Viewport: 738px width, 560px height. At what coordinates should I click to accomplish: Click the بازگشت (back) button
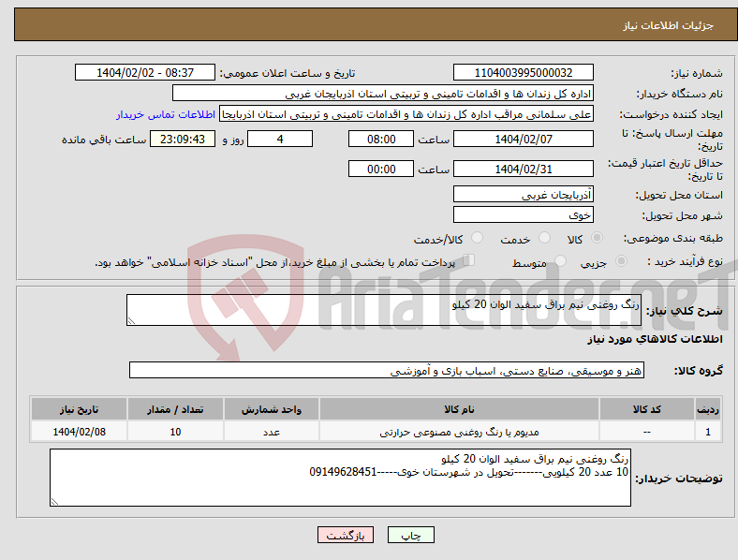346,535
